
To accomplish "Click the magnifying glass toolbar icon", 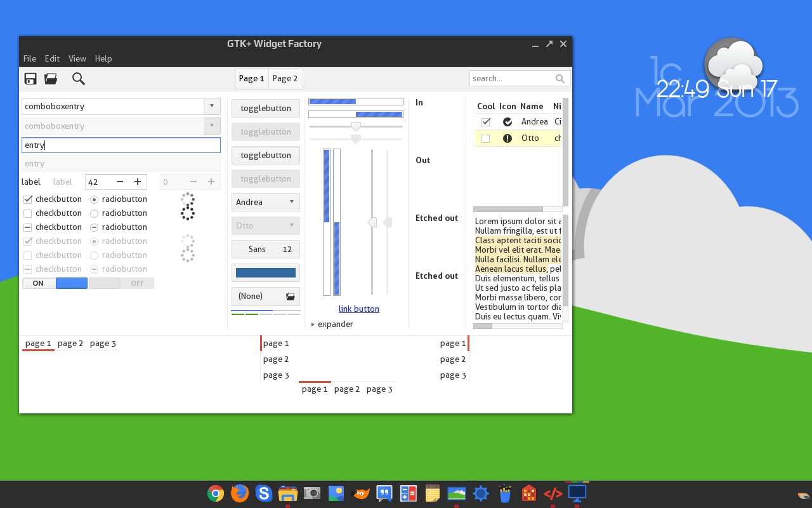I will (79, 79).
